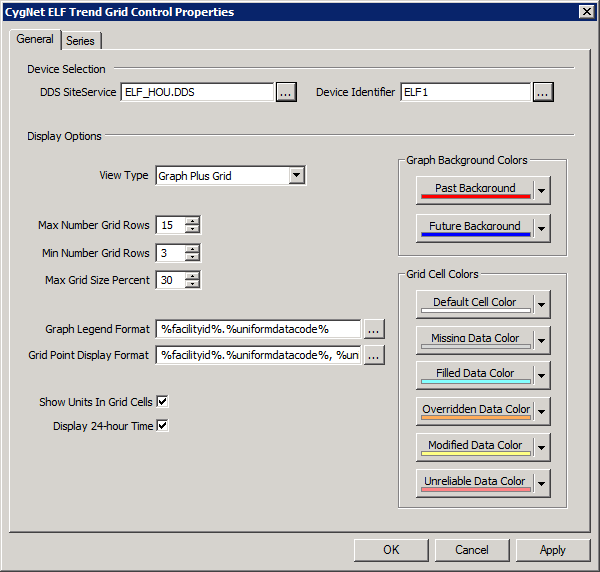Expand Default Cell Color dropdown arrow
The image size is (600, 572).
(542, 304)
